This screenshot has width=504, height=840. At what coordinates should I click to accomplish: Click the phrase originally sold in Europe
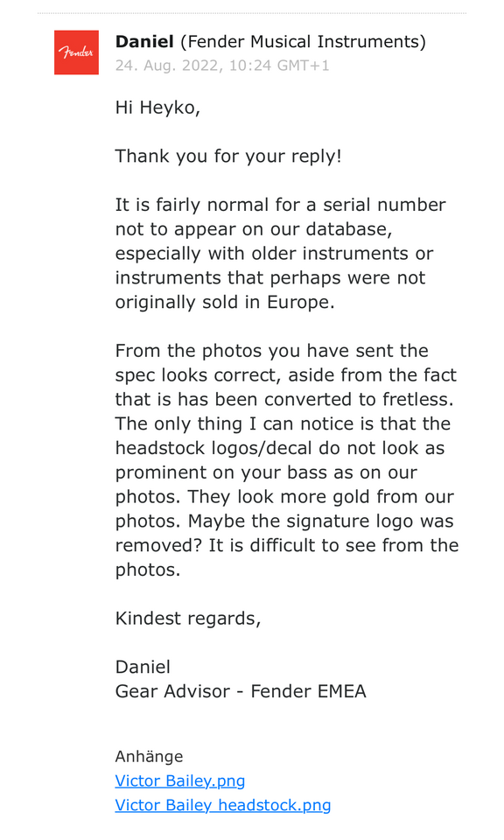(x=225, y=302)
